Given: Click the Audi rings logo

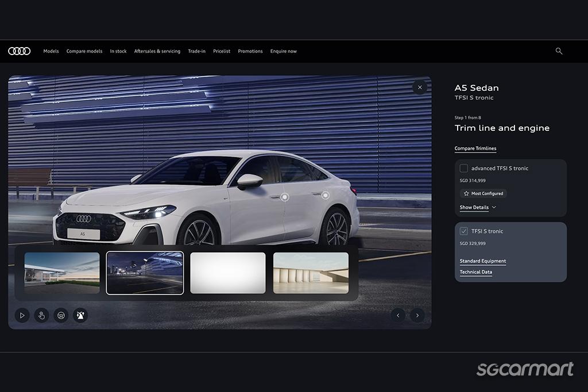Looking at the screenshot, I should (19, 51).
